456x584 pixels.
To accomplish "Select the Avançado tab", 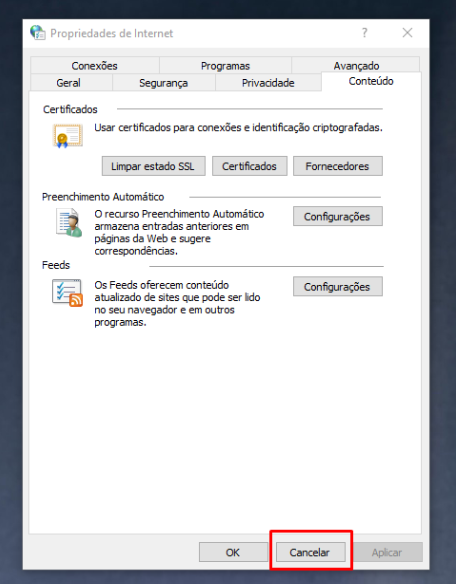I will click(x=356, y=66).
